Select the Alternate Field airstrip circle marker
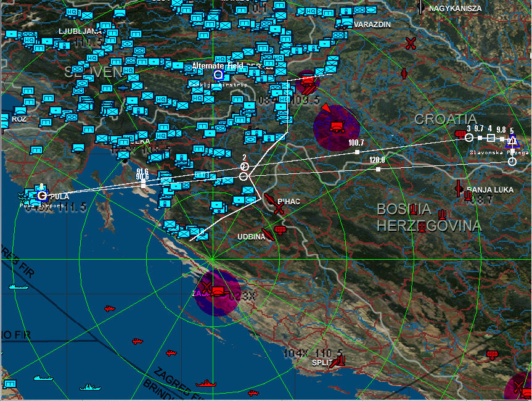Screen dimensions: 532x401 click(218, 75)
